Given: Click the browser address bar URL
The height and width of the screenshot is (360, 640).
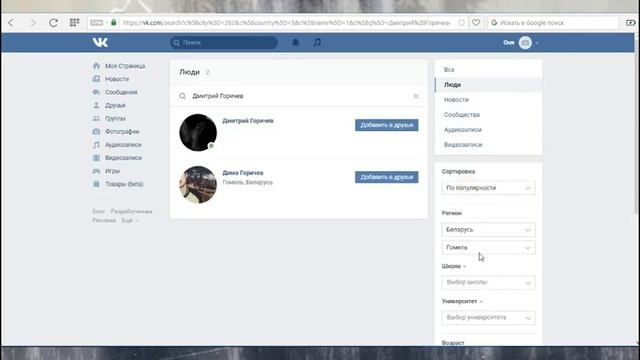Looking at the screenshot, I should click(x=286, y=23).
